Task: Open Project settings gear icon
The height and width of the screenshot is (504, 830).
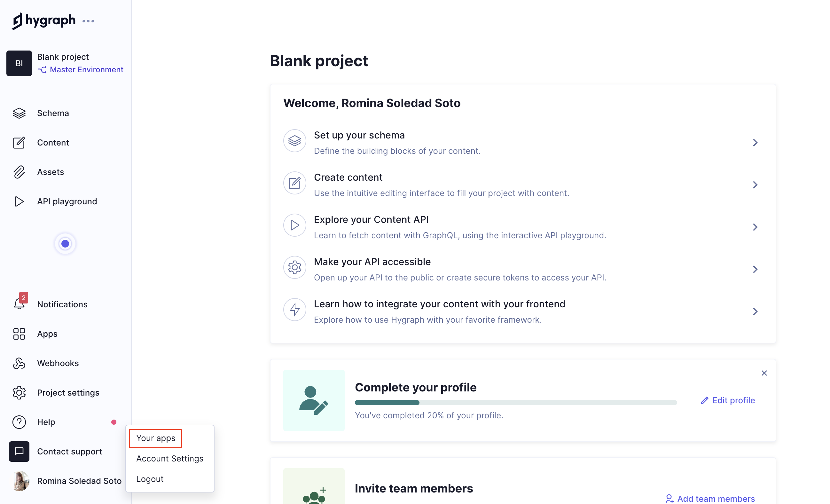Action: pos(19,392)
